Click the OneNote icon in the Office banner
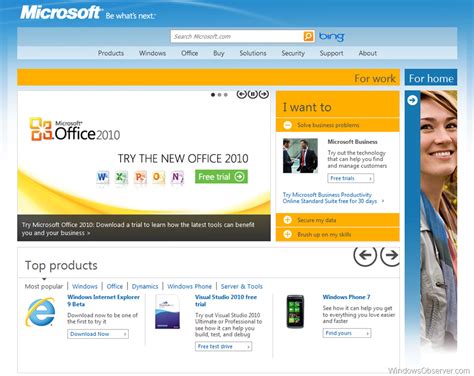The image size is (474, 376). coord(177,177)
